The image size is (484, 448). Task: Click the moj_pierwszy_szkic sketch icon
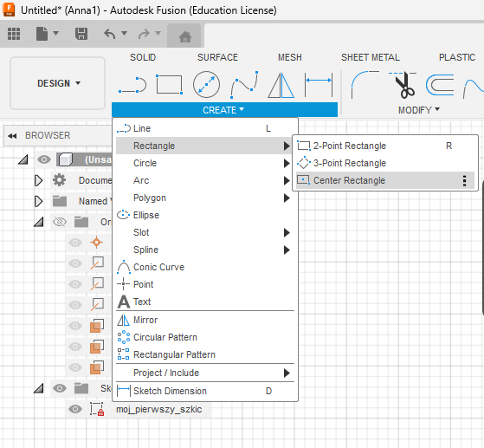coord(97,409)
